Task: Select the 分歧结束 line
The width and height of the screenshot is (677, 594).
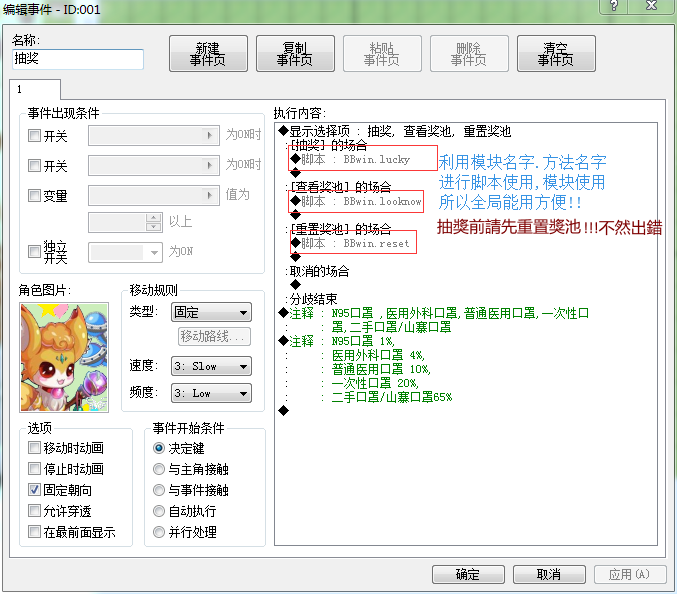Action: [x=311, y=299]
